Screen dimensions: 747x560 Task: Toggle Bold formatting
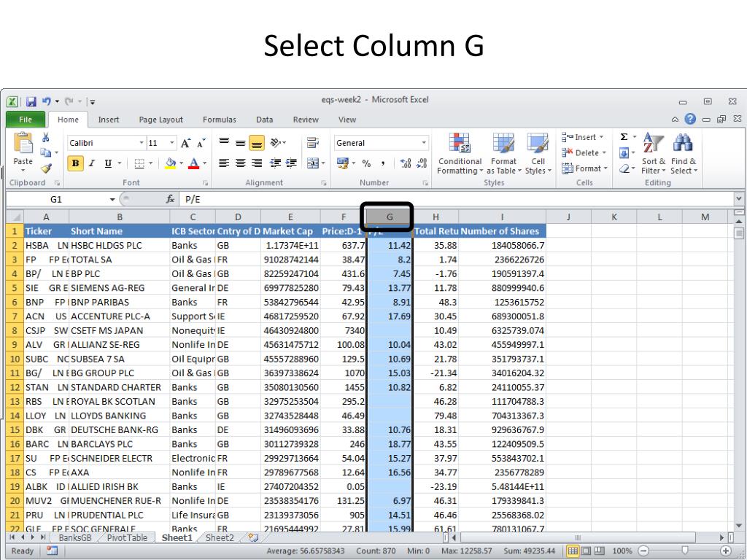pyautogui.click(x=75, y=163)
